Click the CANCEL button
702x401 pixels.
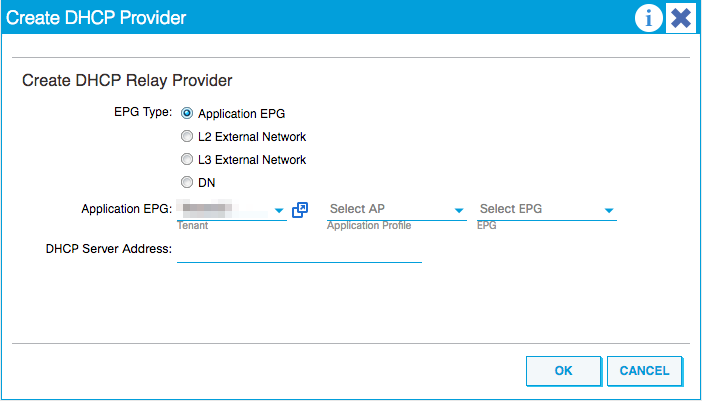pos(645,371)
